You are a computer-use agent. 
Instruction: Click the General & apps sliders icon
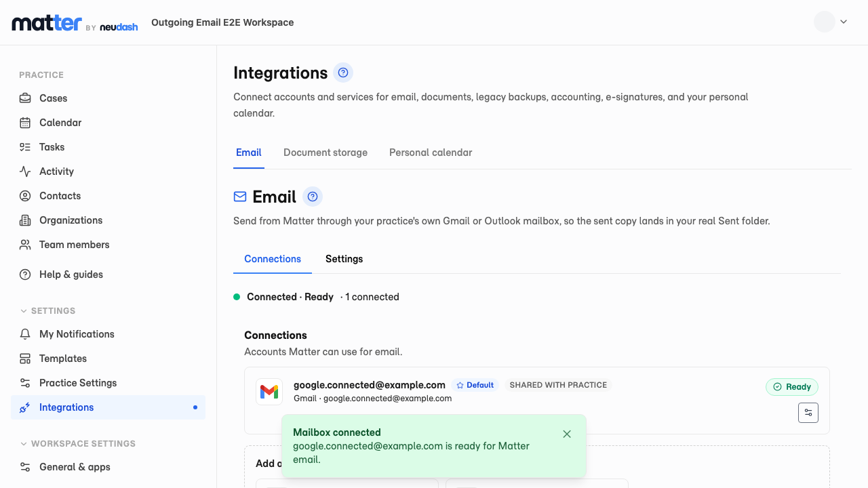coord(25,467)
